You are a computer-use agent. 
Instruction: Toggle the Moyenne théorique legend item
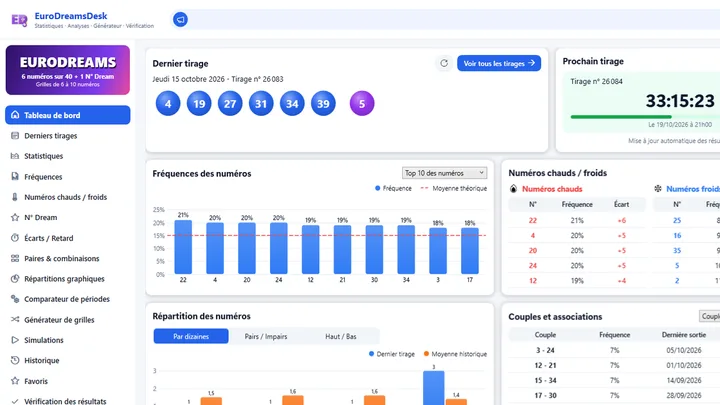454,188
